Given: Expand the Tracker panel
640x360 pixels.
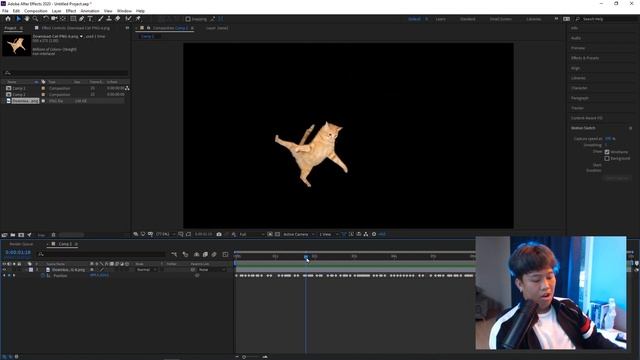Looking at the screenshot, I should 578,108.
